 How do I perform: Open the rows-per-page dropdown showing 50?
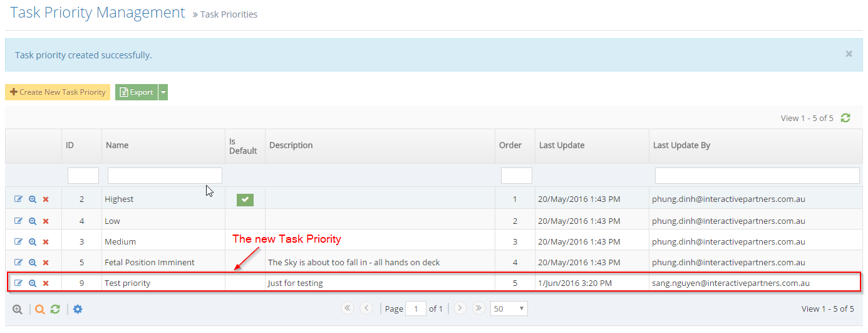tap(509, 309)
